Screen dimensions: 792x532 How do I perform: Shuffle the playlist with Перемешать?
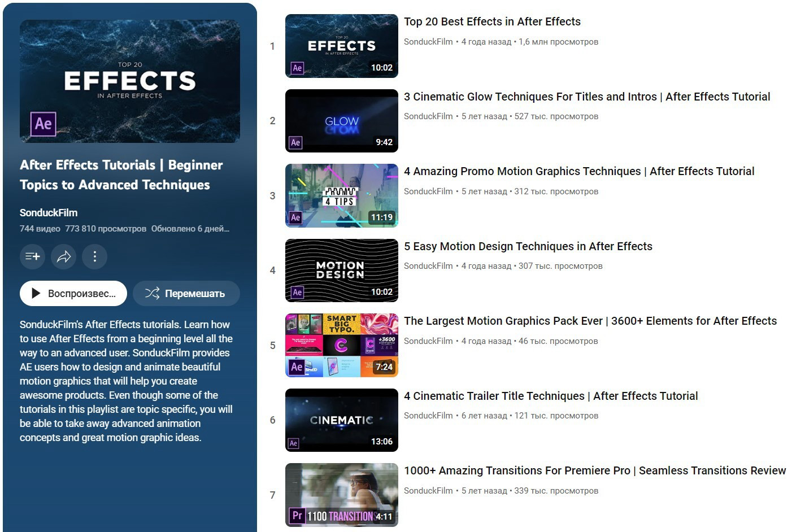tap(186, 293)
